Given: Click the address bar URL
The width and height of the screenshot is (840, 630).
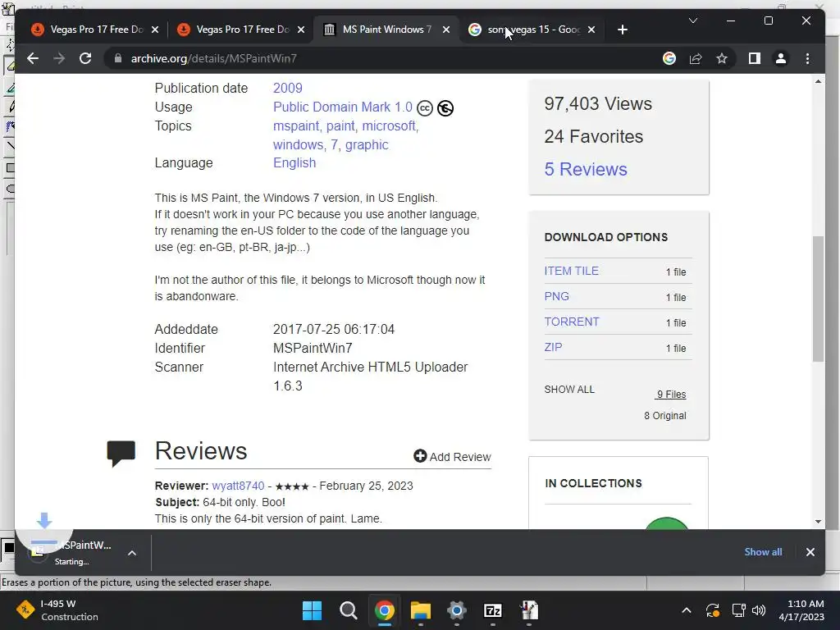Looking at the screenshot, I should pyautogui.click(x=214, y=58).
